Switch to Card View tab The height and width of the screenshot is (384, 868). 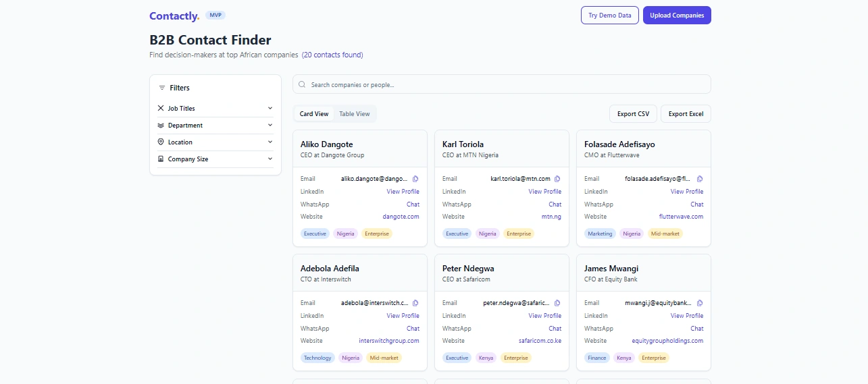pyautogui.click(x=314, y=114)
